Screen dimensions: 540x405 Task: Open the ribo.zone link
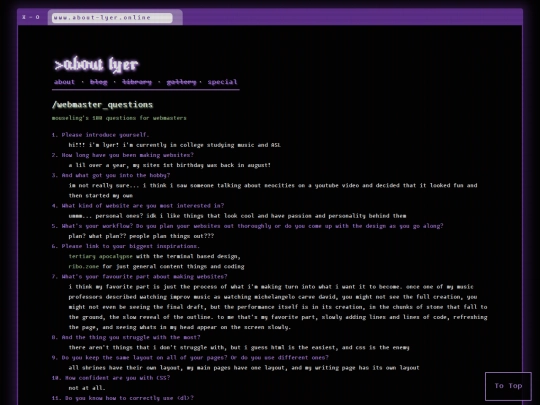84,267
